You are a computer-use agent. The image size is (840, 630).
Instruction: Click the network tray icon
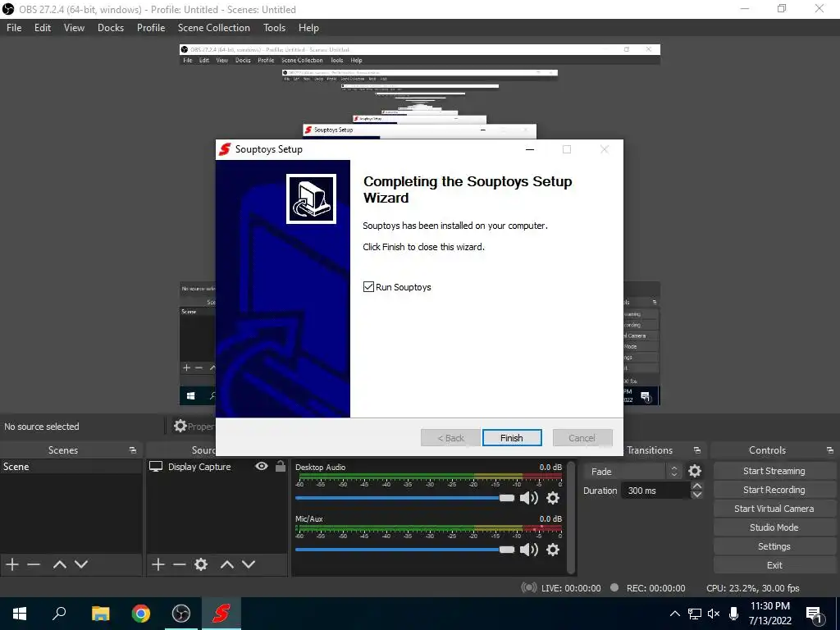695,614
